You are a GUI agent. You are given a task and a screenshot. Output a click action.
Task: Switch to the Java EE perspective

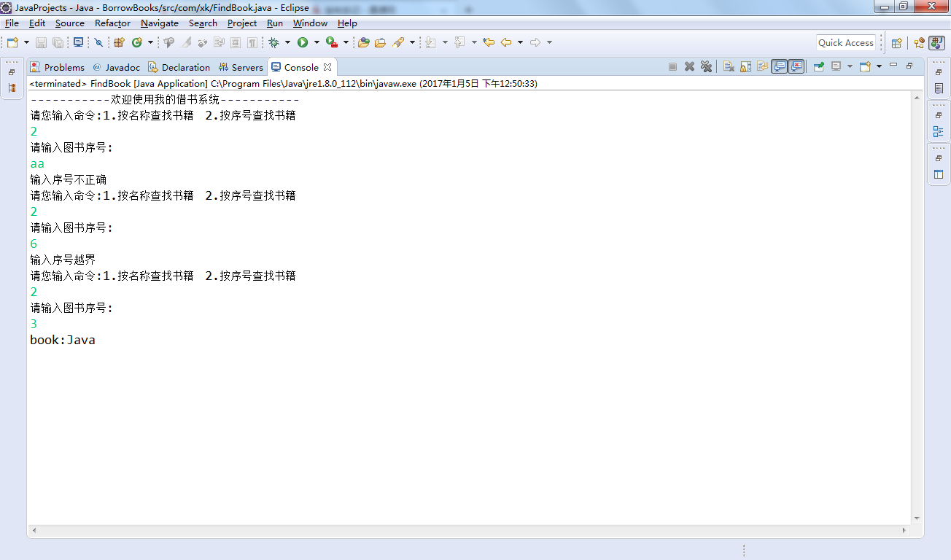tap(920, 43)
